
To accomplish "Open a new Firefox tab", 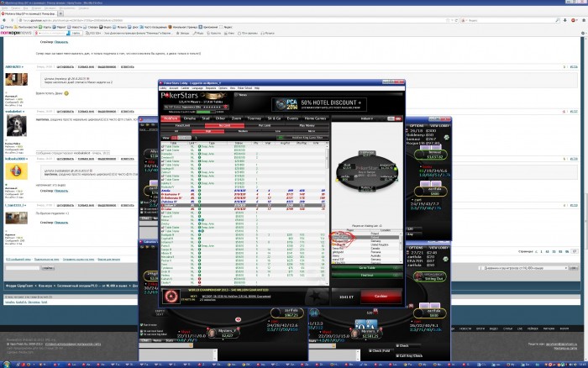I will pyautogui.click(x=60, y=13).
